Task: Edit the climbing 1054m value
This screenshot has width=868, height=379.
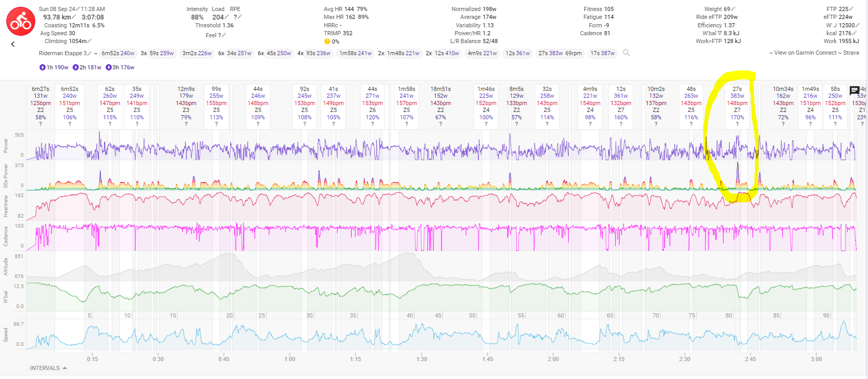Action: tap(89, 41)
